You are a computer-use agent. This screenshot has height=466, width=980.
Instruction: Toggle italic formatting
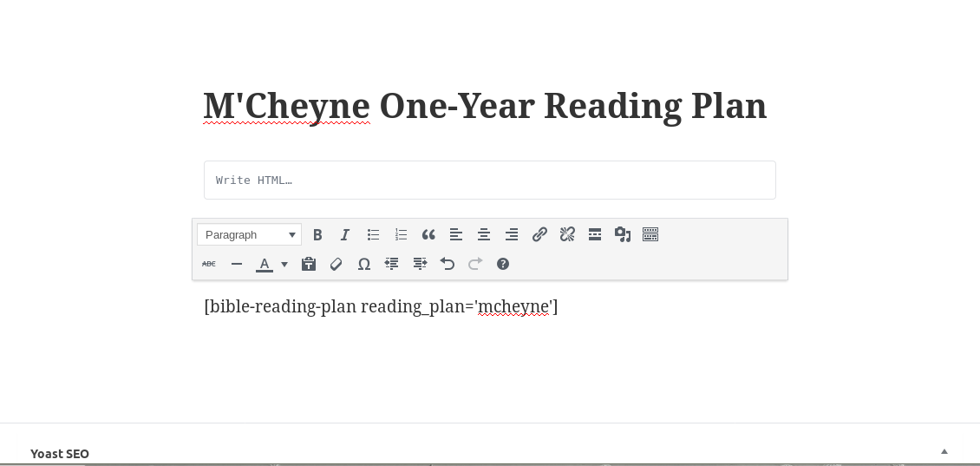[345, 234]
